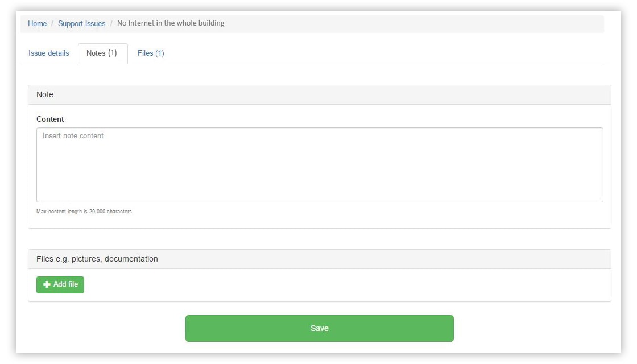Click the Content field label
The image size is (637, 364).
pos(50,119)
